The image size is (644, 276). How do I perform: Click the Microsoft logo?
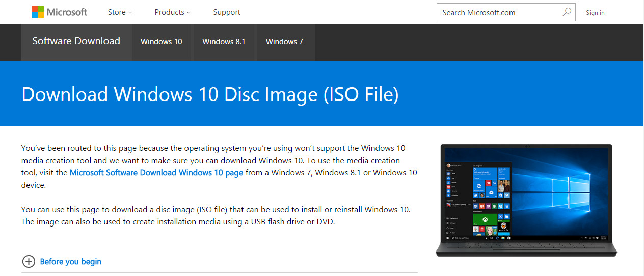pos(60,12)
